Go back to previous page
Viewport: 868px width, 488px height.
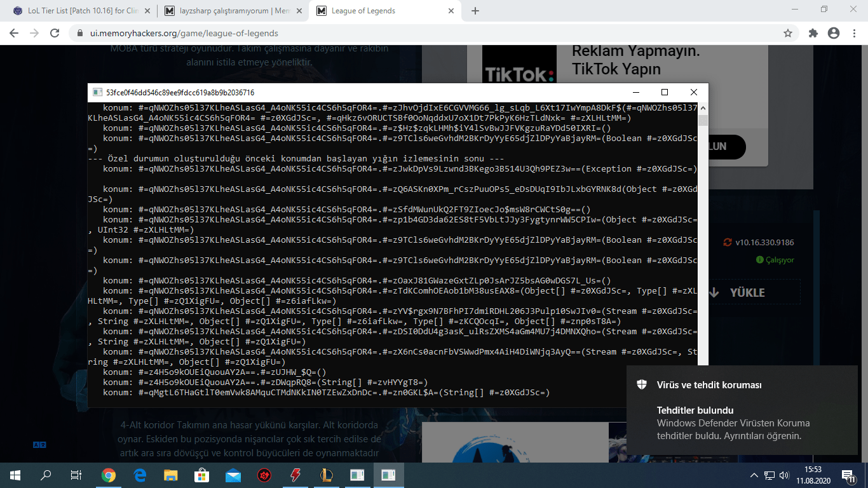pyautogui.click(x=15, y=33)
